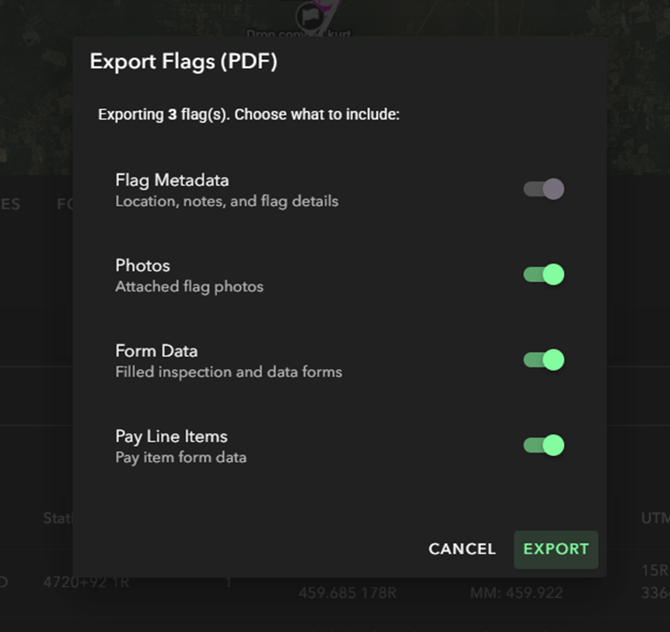Viewport: 670px width, 632px height.
Task: Click the green EXPORT button
Action: coord(556,549)
